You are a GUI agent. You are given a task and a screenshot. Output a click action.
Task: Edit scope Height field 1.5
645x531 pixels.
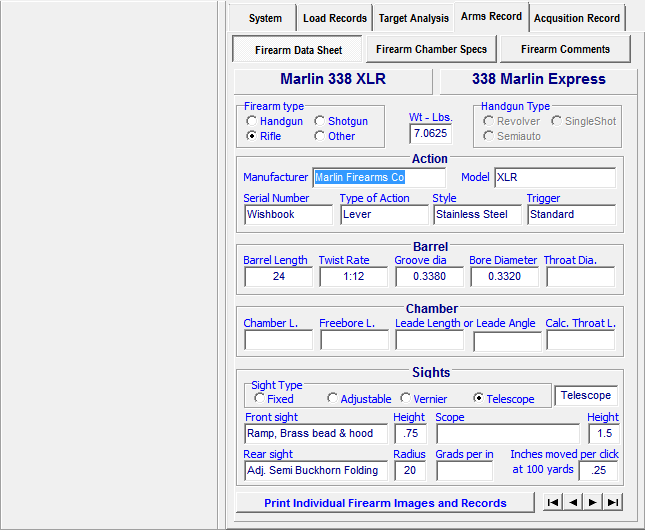pyautogui.click(x=604, y=434)
